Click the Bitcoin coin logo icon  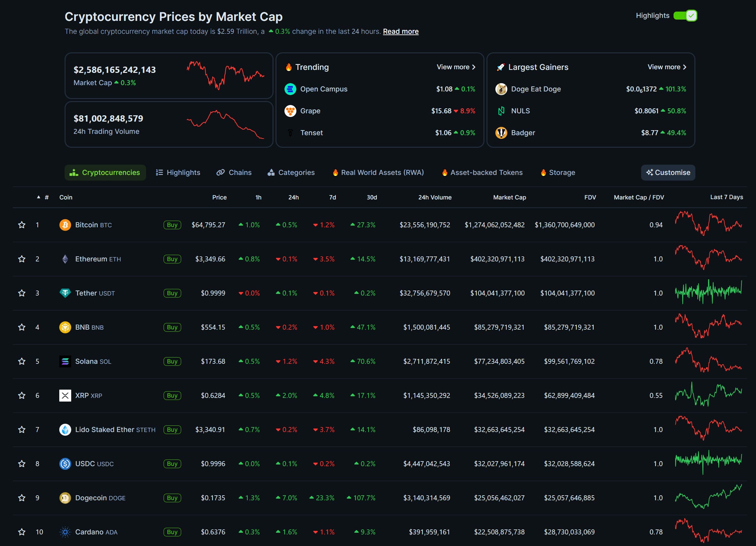65,225
